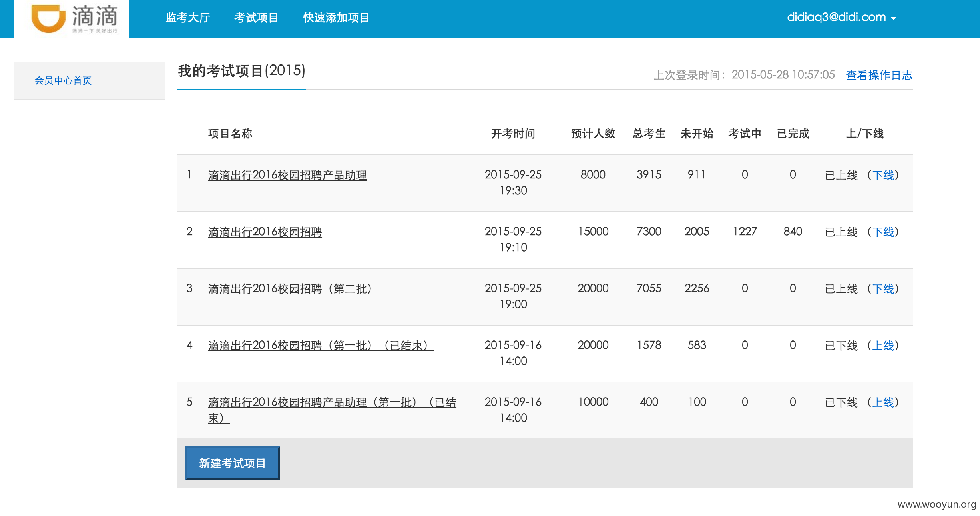Click 上线 for row 5 产品助理第一批 project

[883, 402]
